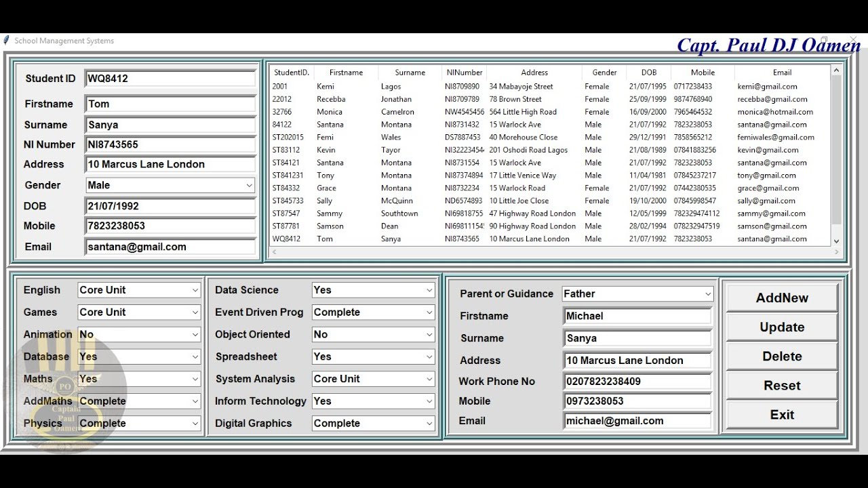Expand the System Analysis dropdown

pos(374,379)
